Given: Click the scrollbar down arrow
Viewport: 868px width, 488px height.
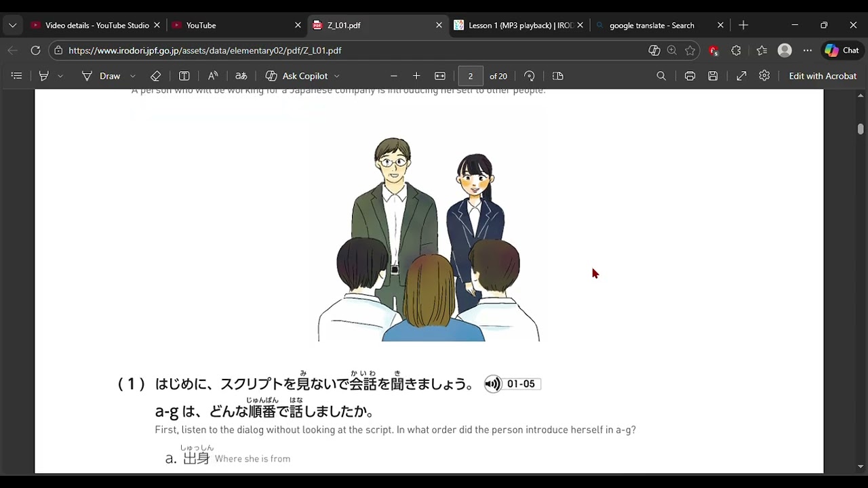Looking at the screenshot, I should coord(861,466).
